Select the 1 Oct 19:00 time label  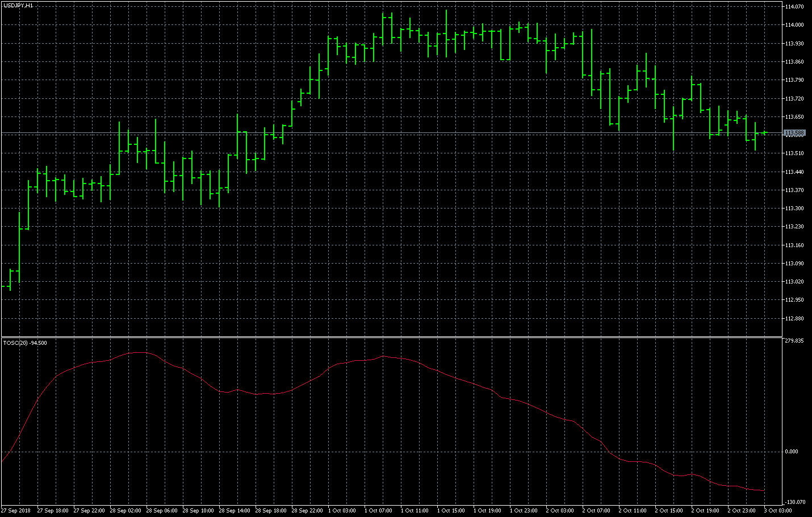click(x=487, y=511)
